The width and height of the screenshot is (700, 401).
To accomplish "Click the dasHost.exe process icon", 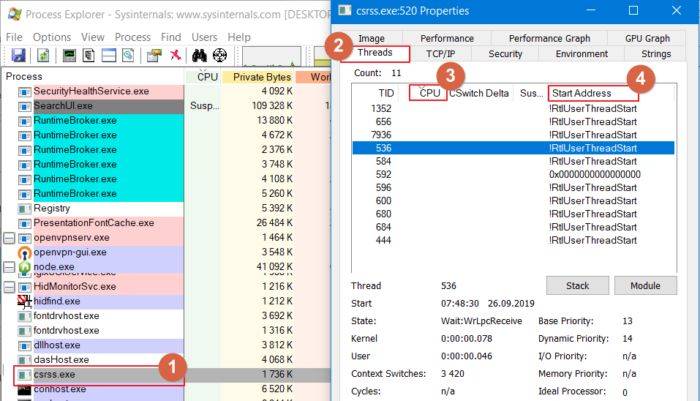I will (x=25, y=360).
